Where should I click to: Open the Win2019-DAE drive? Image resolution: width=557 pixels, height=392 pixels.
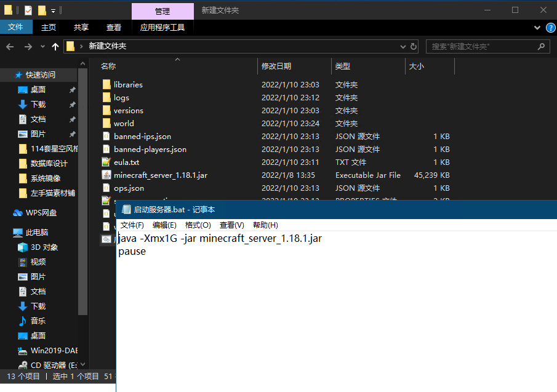[x=47, y=351]
